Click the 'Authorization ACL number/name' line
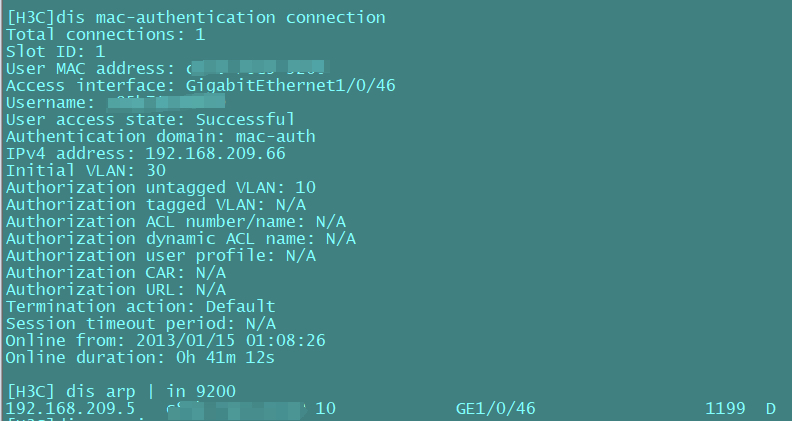 tap(176, 222)
